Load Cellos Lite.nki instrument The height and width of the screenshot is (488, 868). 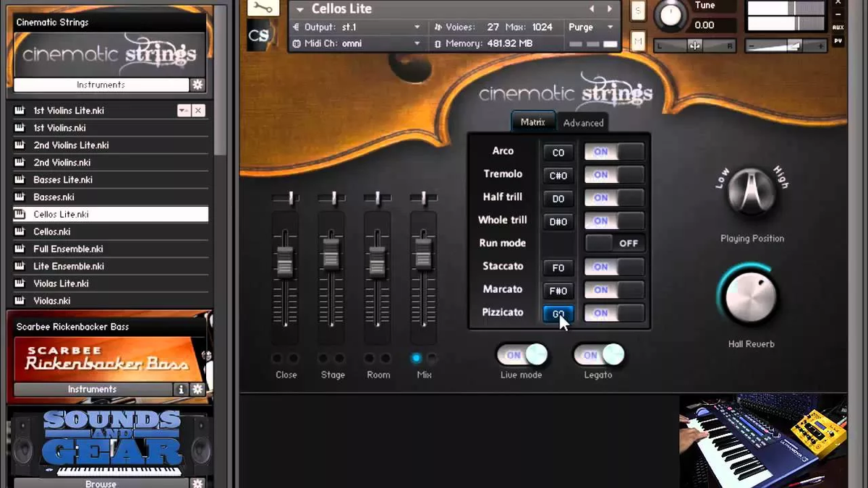pos(111,214)
